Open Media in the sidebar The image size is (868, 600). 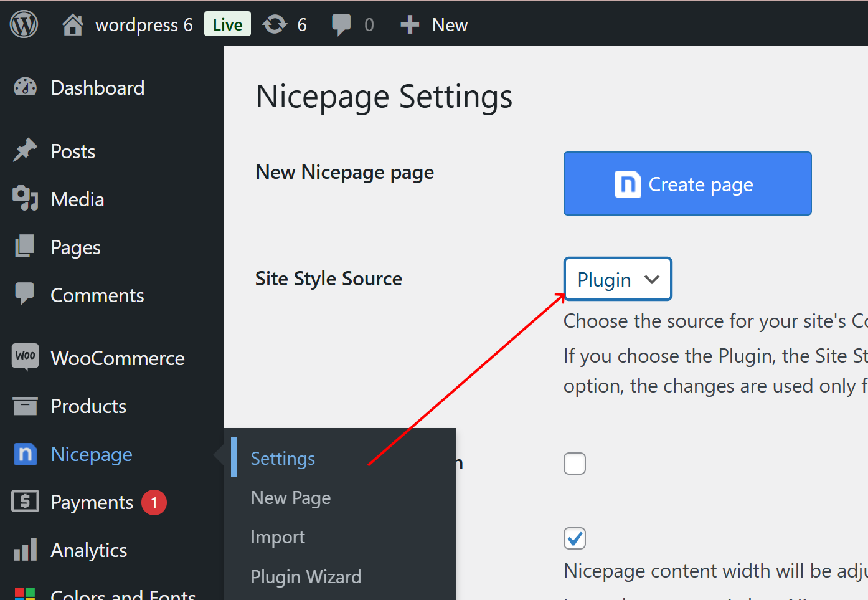(77, 199)
